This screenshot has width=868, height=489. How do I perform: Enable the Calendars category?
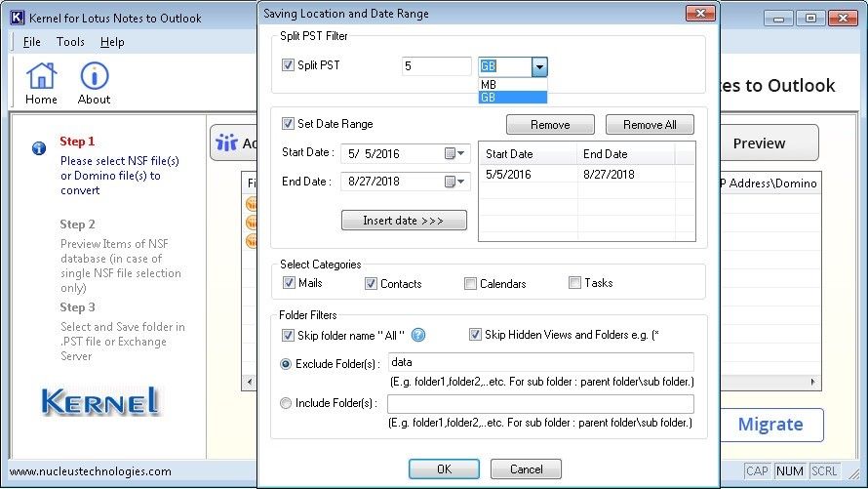(x=470, y=284)
